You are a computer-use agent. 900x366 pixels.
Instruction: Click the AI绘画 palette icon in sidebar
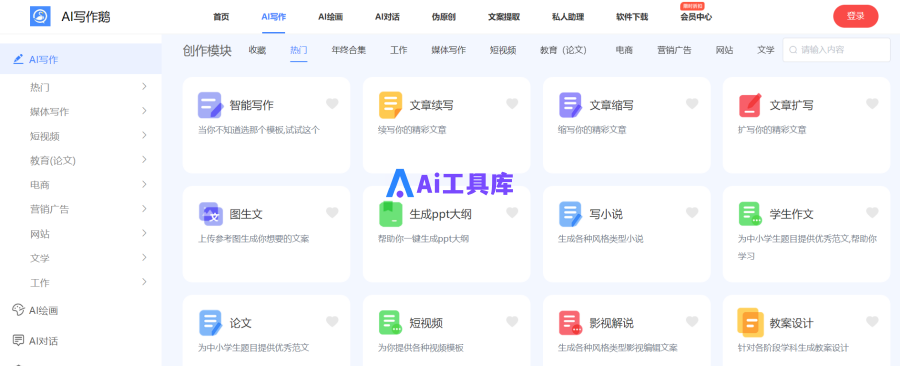coord(18,310)
